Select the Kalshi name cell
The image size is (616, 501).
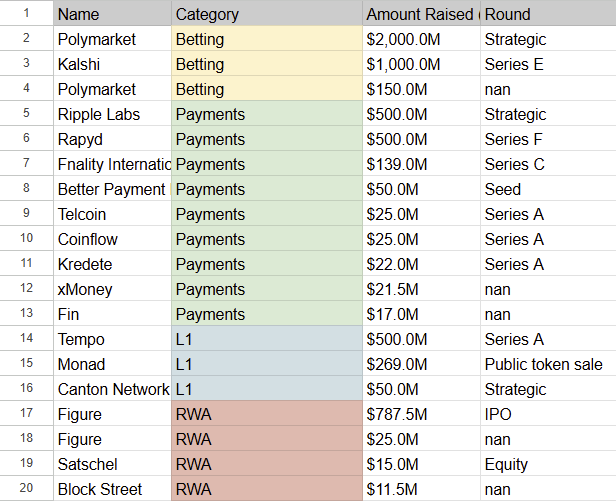click(x=112, y=64)
